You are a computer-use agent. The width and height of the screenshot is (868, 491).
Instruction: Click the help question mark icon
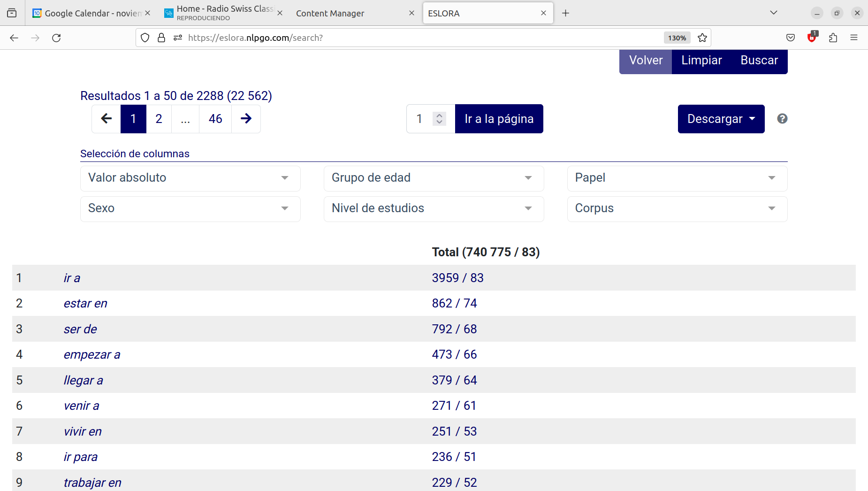tap(782, 119)
